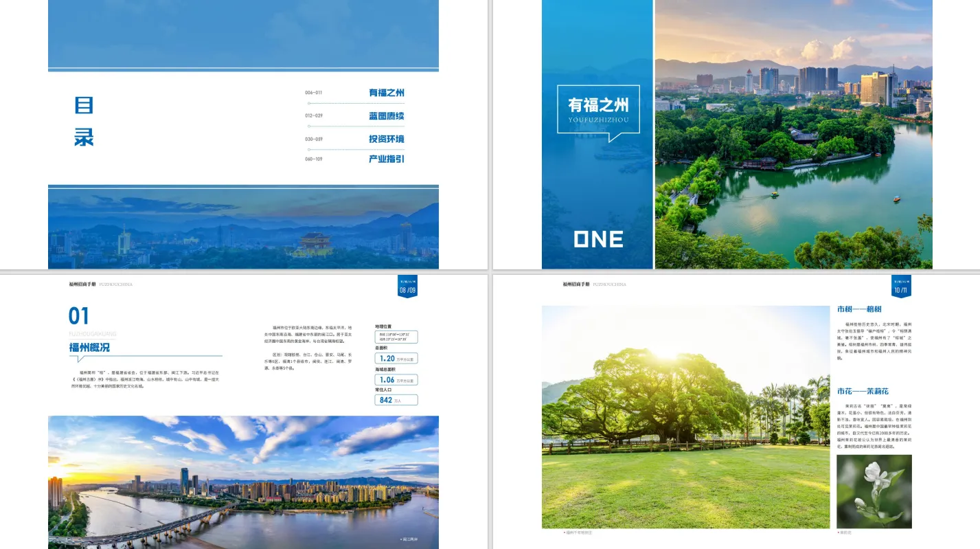The height and width of the screenshot is (549, 980).
Task: Click the 目录 heading
Action: [84, 122]
